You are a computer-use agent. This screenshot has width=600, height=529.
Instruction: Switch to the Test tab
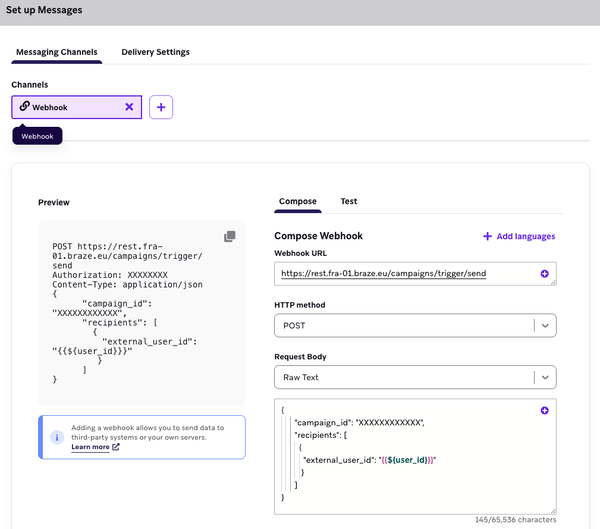pos(349,201)
